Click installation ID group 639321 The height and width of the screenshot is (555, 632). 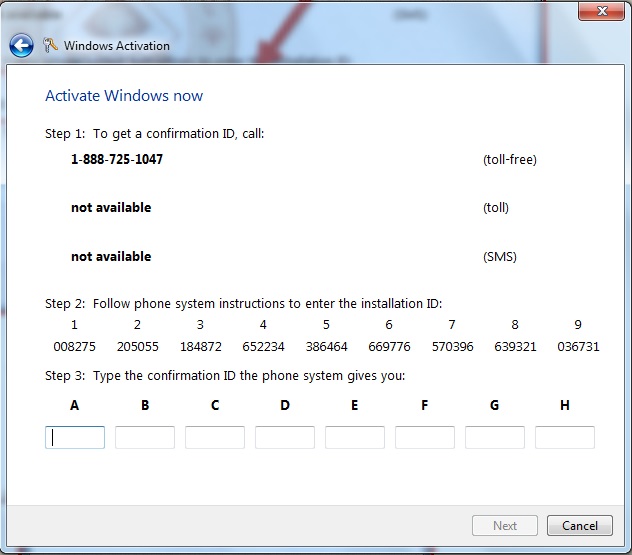coord(515,347)
